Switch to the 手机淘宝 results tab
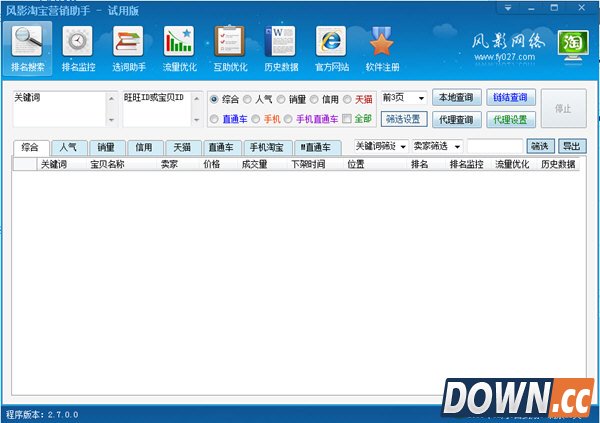This screenshot has height=423, width=600. [x=267, y=147]
